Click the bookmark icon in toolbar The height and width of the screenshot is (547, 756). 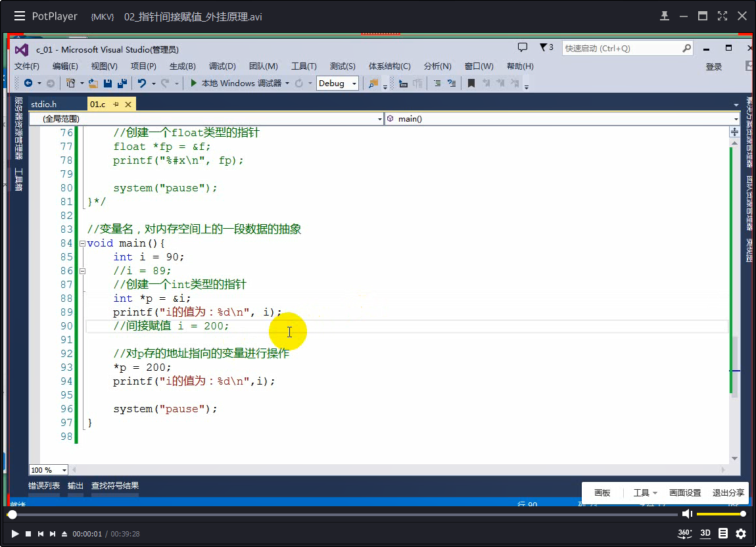point(471,83)
